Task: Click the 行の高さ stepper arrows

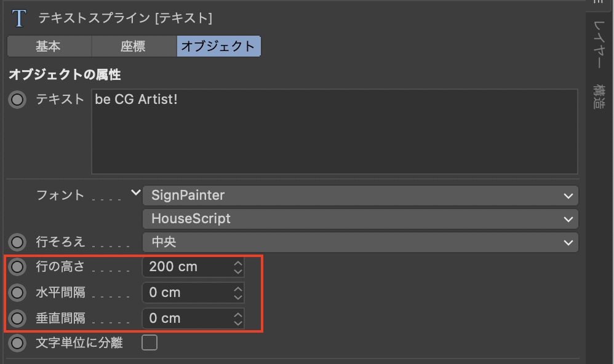Action: [238, 267]
